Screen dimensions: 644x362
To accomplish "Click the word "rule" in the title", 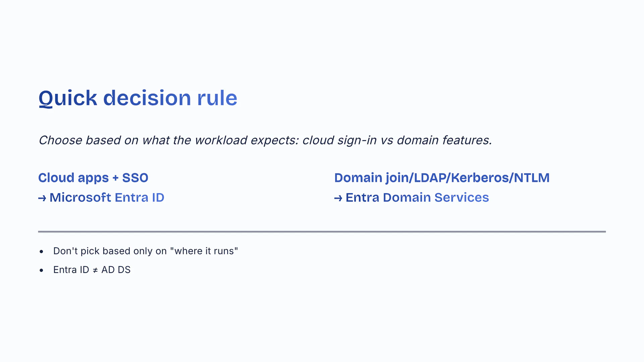I will [x=217, y=98].
